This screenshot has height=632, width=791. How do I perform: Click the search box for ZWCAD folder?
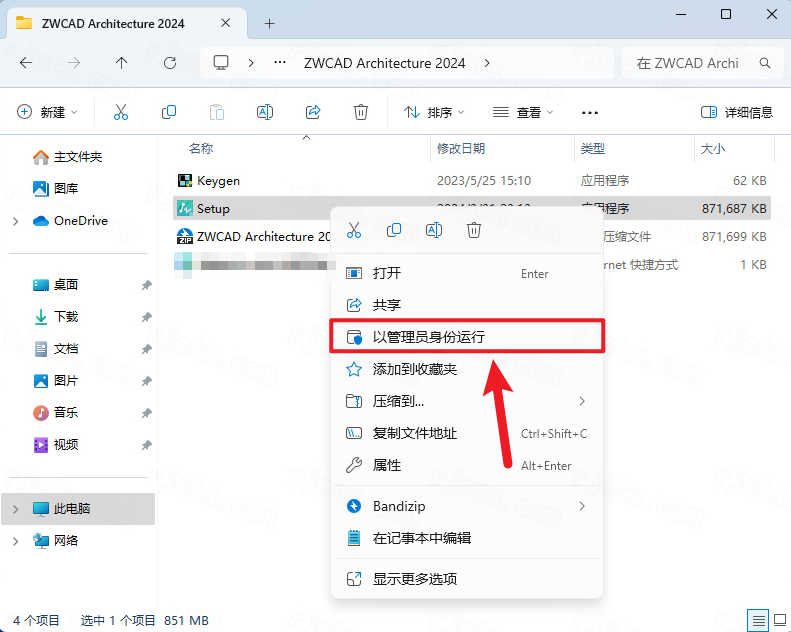tap(698, 63)
